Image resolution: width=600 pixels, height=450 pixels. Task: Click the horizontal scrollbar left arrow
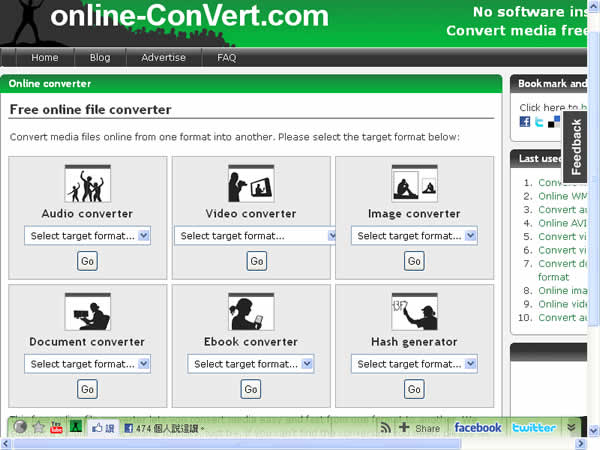click(x=5, y=444)
